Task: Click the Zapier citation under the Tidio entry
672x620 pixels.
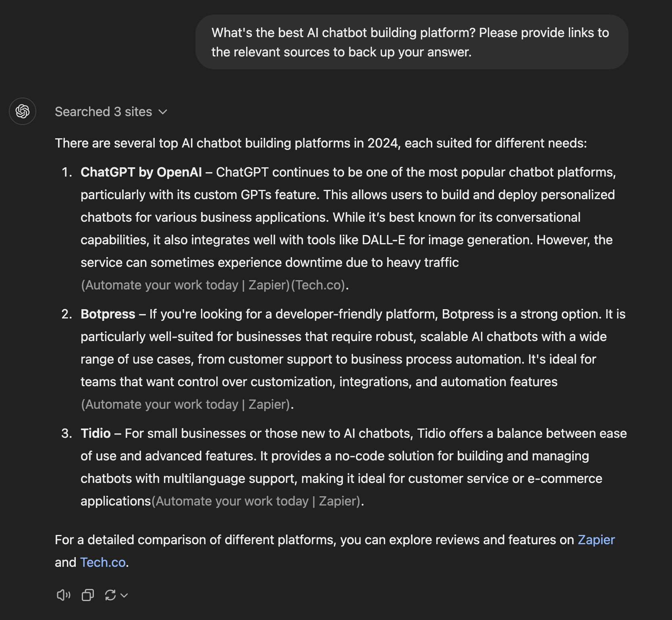Action: point(257,501)
